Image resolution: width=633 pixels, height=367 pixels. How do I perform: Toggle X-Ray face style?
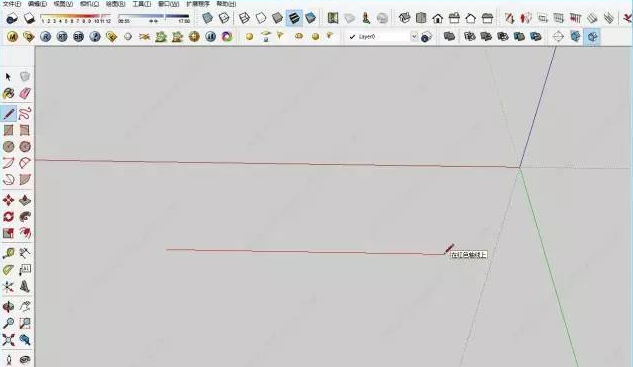coord(208,18)
